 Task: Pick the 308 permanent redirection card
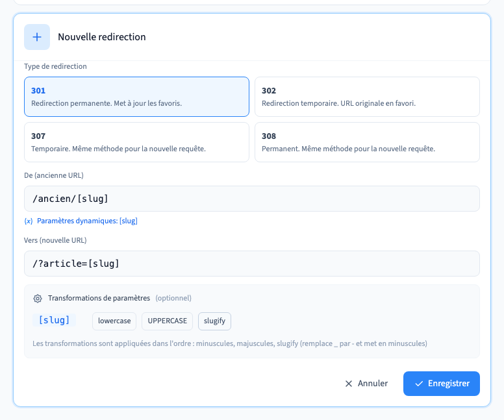[367, 142]
